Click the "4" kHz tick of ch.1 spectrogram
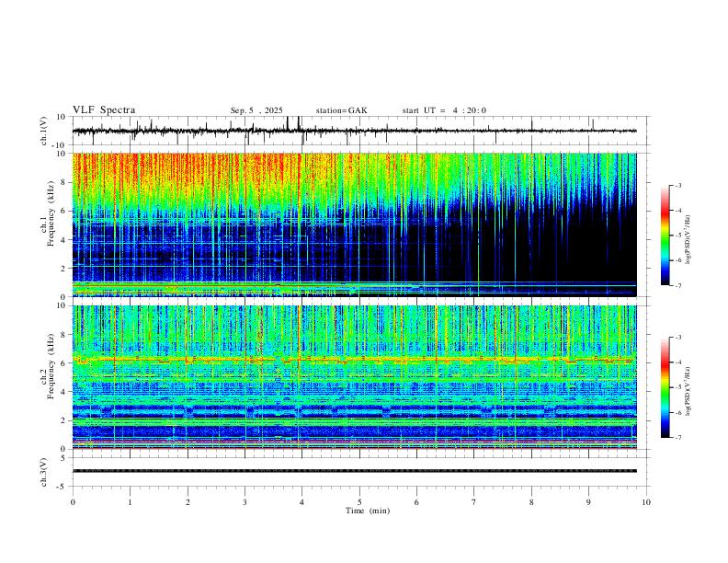 (63, 240)
